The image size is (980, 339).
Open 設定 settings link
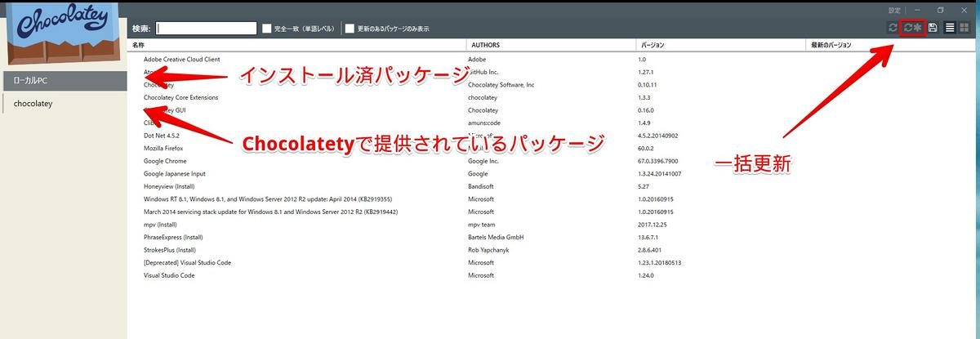pyautogui.click(x=894, y=10)
